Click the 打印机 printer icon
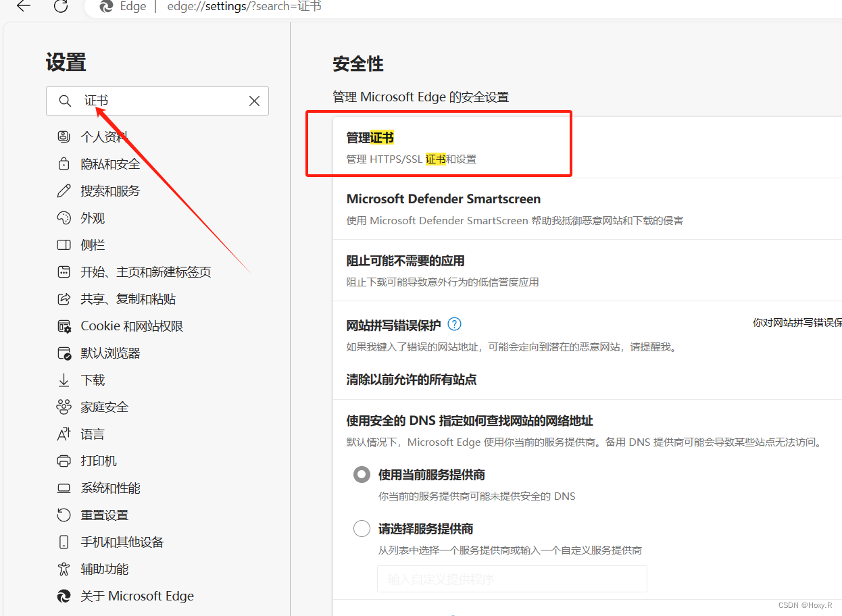This screenshot has width=842, height=616. click(x=64, y=461)
